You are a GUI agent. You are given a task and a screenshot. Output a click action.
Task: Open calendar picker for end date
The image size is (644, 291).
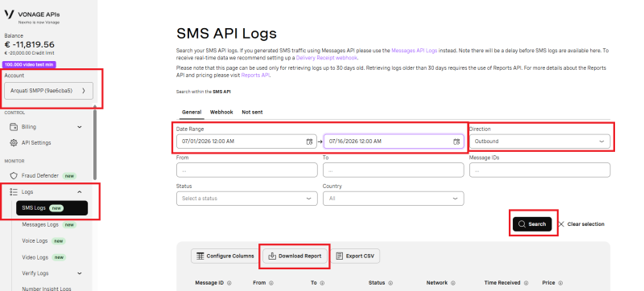click(x=456, y=141)
